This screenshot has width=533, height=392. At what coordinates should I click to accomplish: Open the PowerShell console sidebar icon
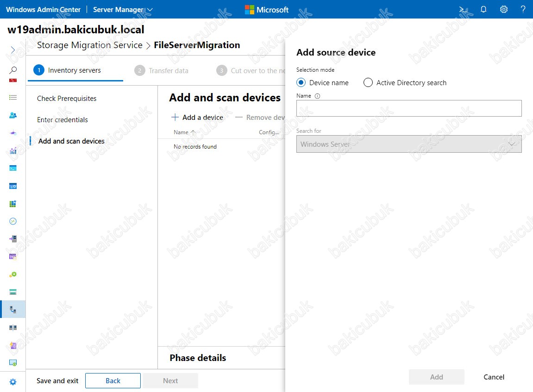click(13, 168)
